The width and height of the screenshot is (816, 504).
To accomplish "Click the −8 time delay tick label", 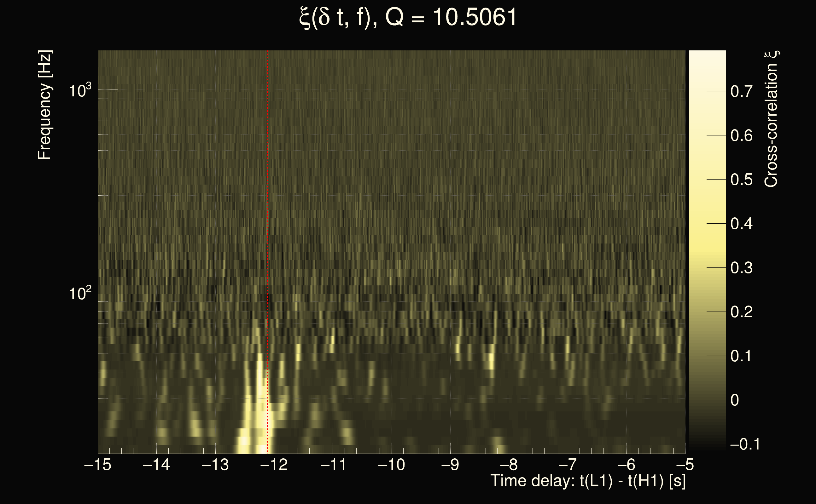I will tap(509, 465).
